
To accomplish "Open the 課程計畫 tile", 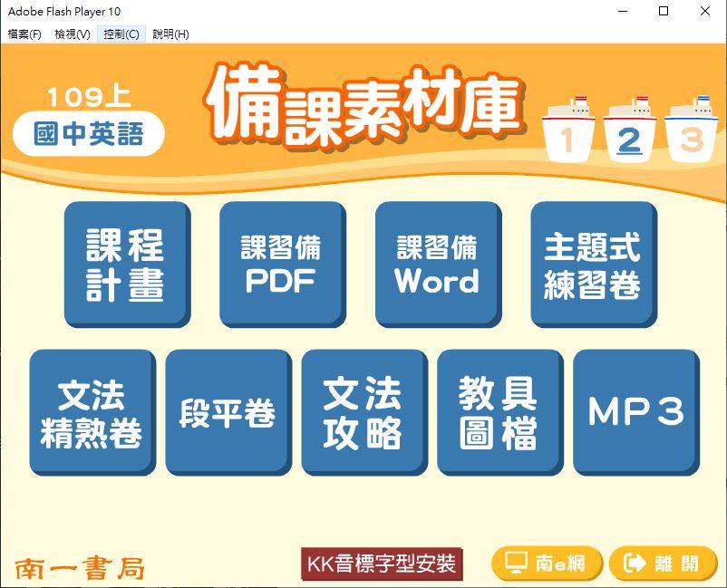I will 127,265.
